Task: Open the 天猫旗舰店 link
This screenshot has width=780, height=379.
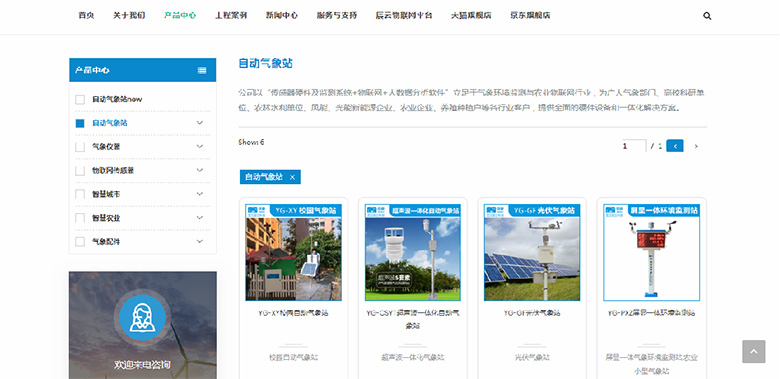Action: click(x=471, y=15)
